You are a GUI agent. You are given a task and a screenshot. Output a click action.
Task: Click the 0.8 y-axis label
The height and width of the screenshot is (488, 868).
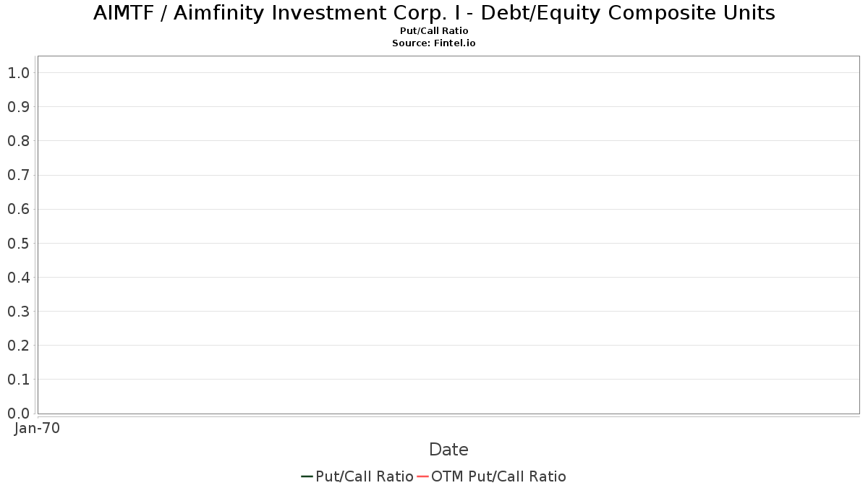point(18,141)
